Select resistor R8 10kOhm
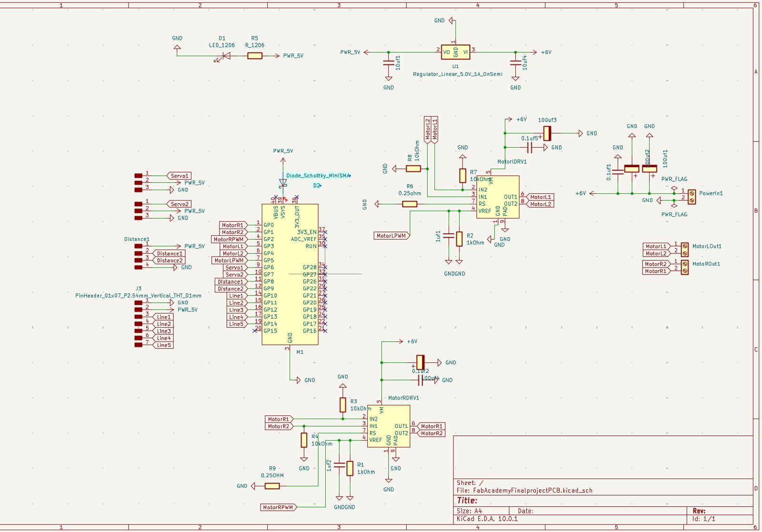The width and height of the screenshot is (762, 532). click(413, 169)
